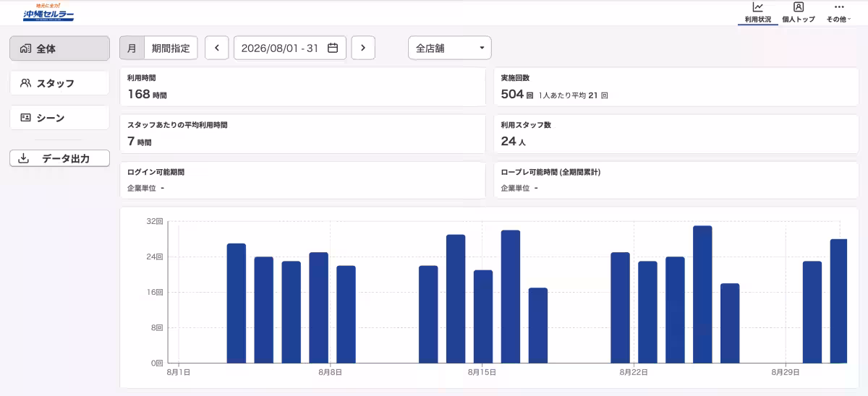
Task: Click 32回 y-axis label
Action: tap(155, 221)
